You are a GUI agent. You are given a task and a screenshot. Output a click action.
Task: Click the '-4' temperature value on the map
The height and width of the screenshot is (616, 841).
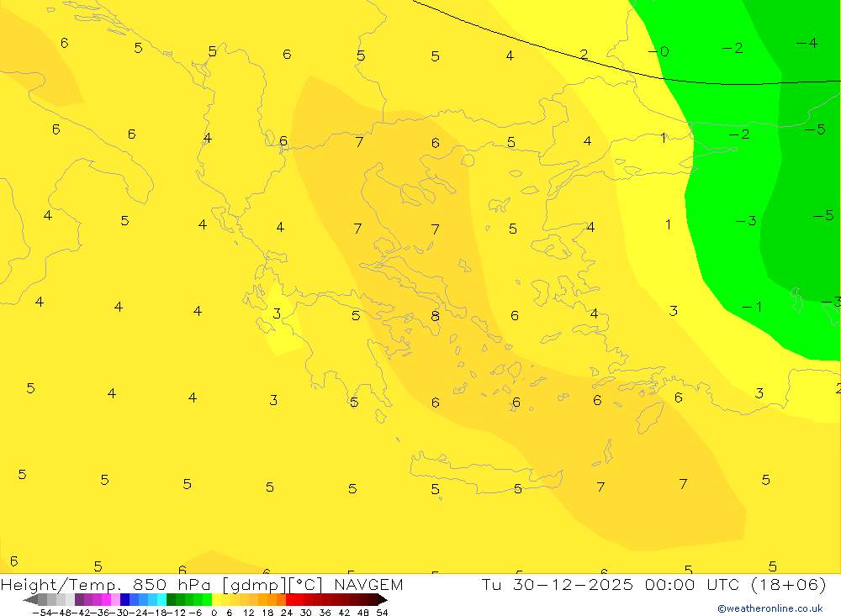click(x=807, y=43)
